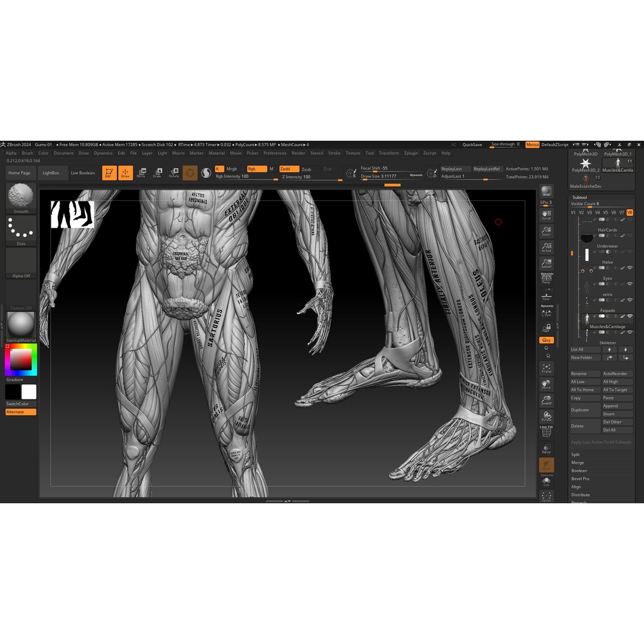Click the Rotate view icon in right shelf
This screenshot has height=644, width=644.
(x=546, y=416)
